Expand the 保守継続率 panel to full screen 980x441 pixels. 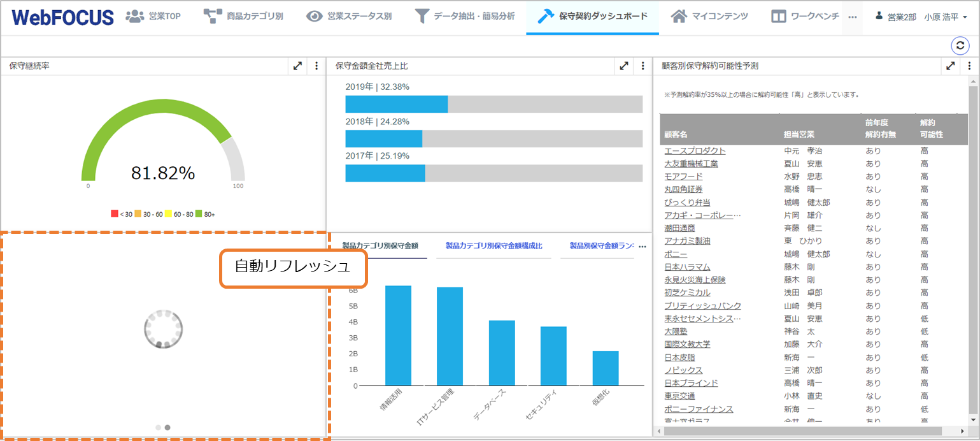click(297, 65)
